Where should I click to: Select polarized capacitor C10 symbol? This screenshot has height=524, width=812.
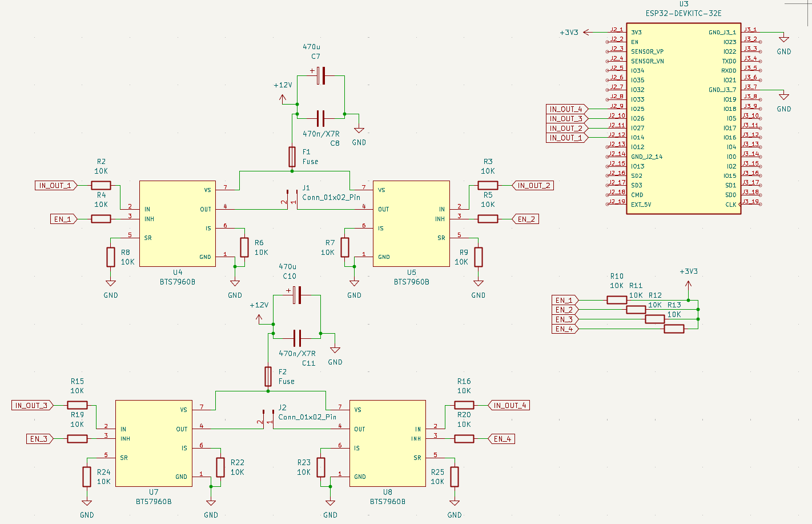297,295
